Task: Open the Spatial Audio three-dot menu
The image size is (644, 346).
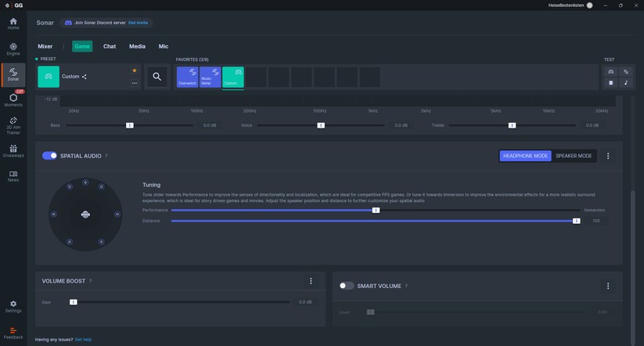Action: [x=608, y=156]
